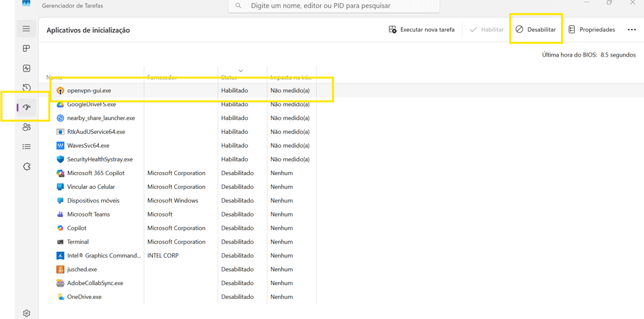Select the Dispositivos móveis name
Viewport: 644px width, 319px height.
93,200
